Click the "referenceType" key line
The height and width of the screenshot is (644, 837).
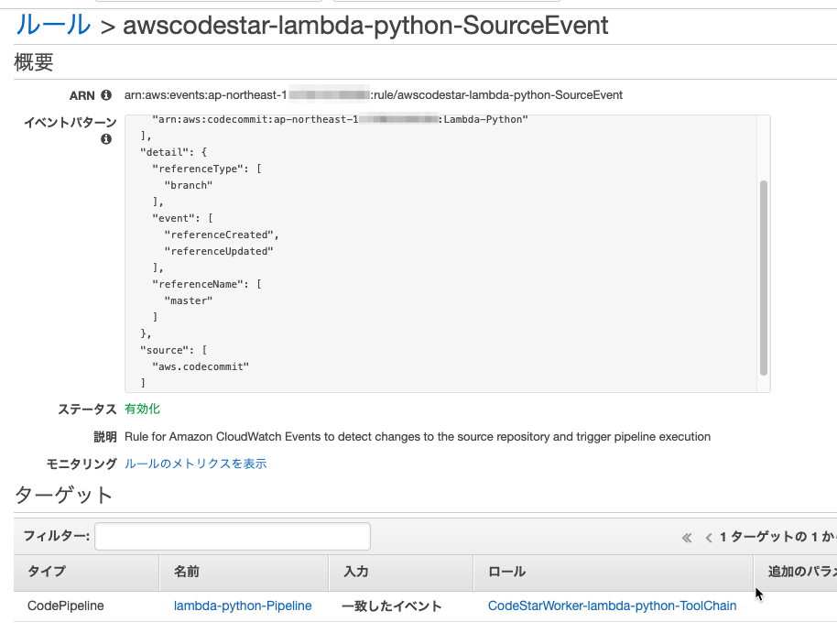coord(207,169)
